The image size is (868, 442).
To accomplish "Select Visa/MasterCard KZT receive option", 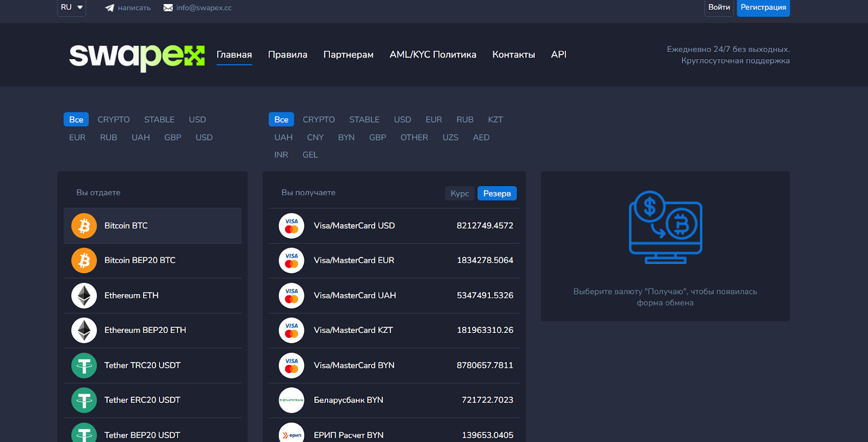I will 394,330.
